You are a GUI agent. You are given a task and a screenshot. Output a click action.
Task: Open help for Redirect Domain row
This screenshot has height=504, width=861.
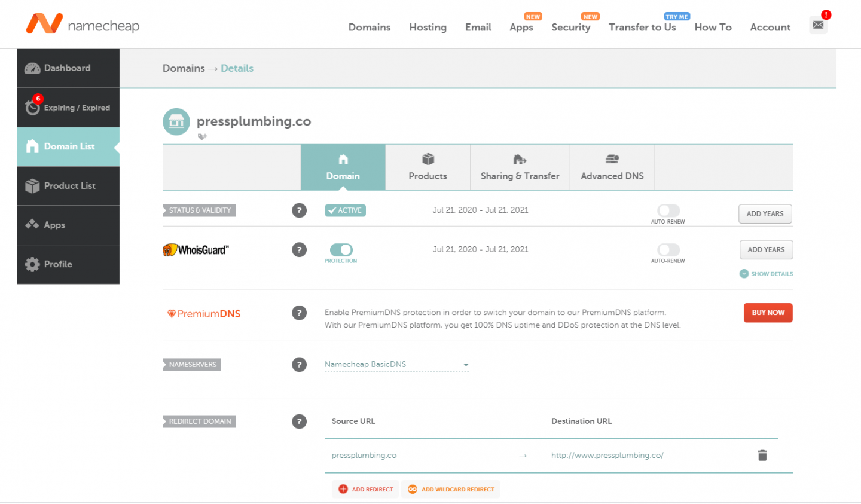coord(299,421)
